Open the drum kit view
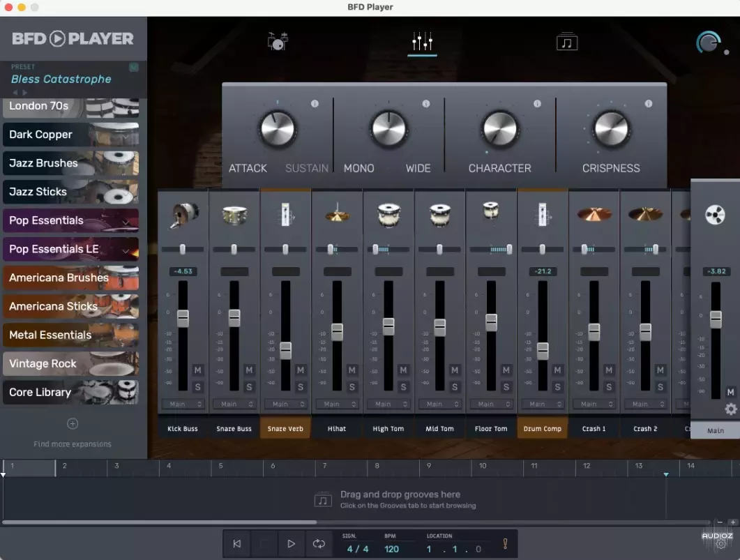740x560 pixels. 277,40
